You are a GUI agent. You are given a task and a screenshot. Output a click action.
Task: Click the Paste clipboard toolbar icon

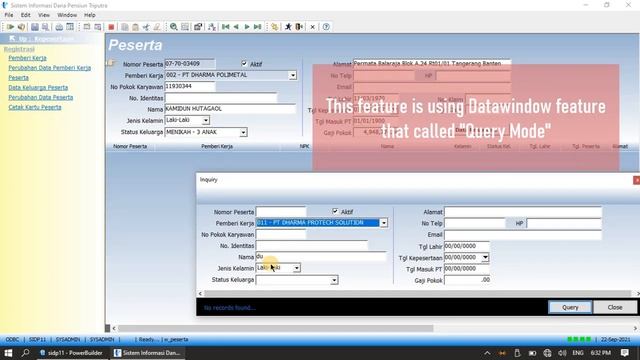click(135, 27)
